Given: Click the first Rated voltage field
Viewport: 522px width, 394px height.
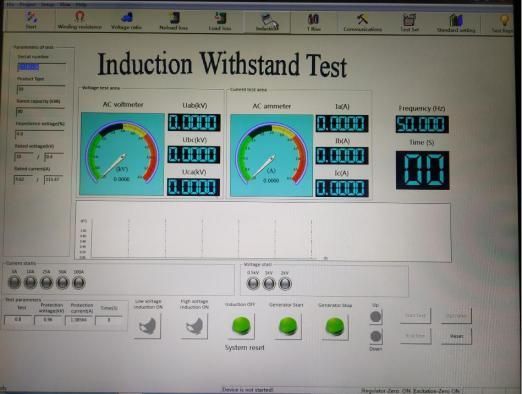Looking at the screenshot, I should click(x=24, y=157).
